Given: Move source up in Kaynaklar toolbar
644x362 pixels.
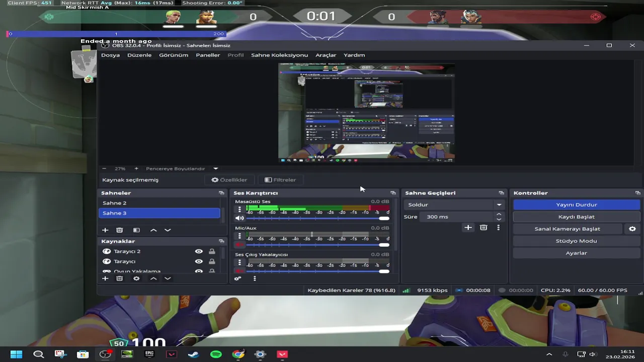Looking at the screenshot, I should 153,278.
